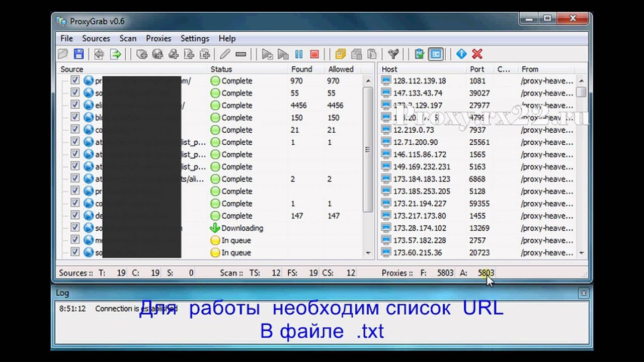Sort by the From column header
Image resolution: width=644 pixels, height=362 pixels.
pos(546,69)
